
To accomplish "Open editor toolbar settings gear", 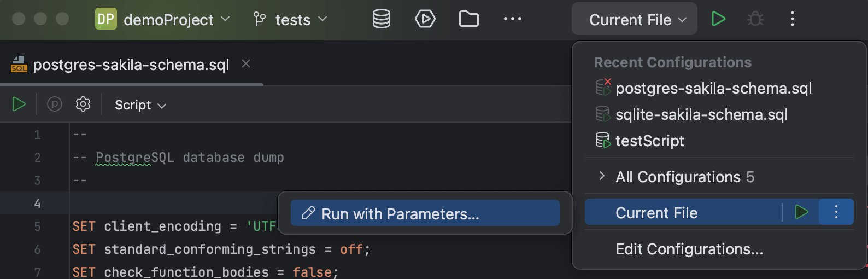I will point(83,104).
